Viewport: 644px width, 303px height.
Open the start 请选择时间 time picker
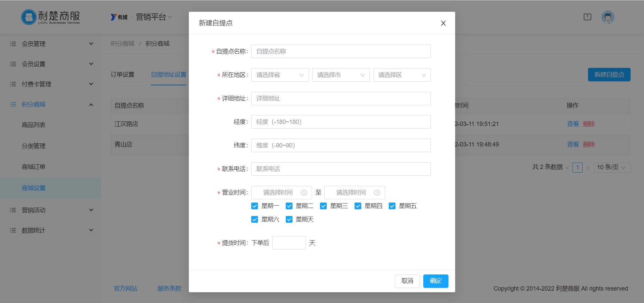(281, 192)
